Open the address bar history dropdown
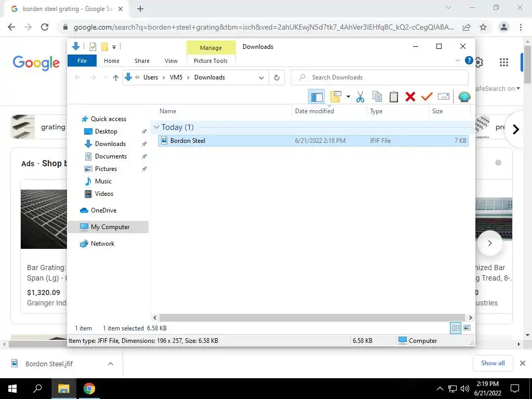Screen dimensions: 532x399 coord(261,78)
